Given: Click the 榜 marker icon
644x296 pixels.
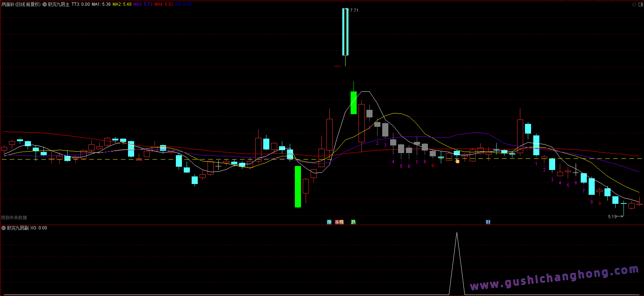Looking at the screenshot, I should (x=342, y=222).
